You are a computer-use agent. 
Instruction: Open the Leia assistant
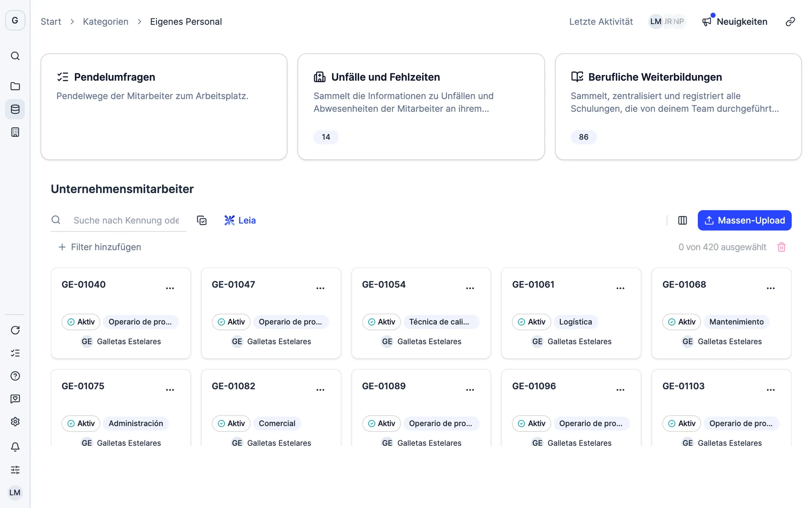tap(240, 220)
